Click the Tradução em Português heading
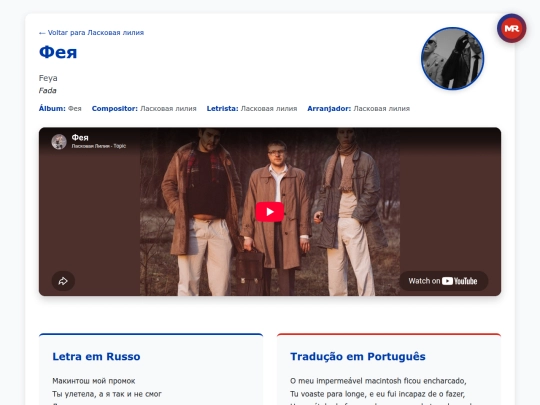 point(358,356)
